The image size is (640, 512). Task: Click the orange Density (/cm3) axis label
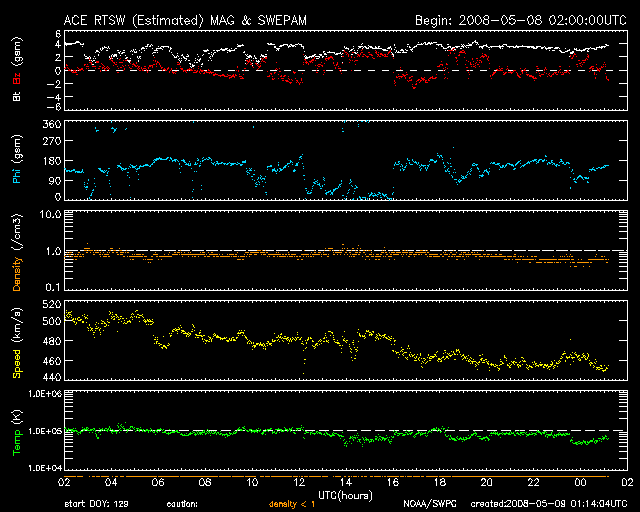[16, 254]
